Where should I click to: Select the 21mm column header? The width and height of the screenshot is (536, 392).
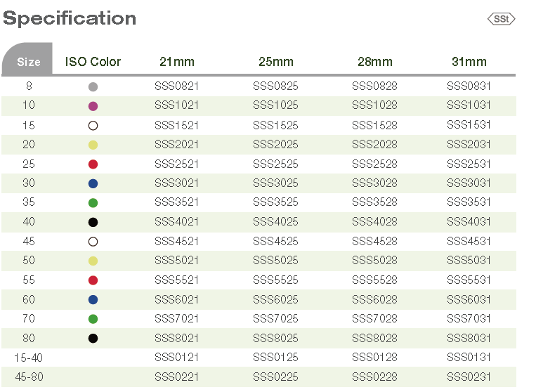pyautogui.click(x=176, y=62)
